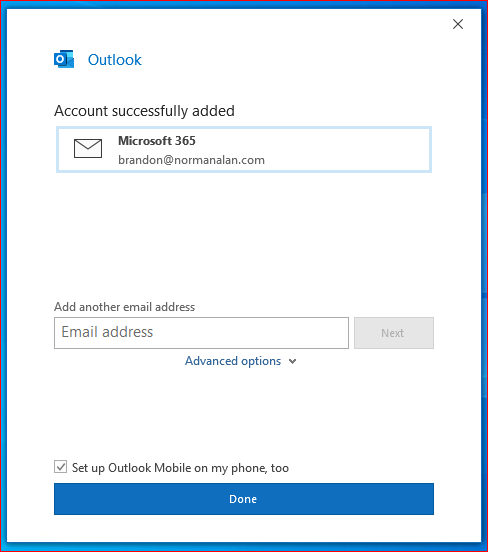Click the 'Add another email address' label
The height and width of the screenshot is (552, 488).
point(124,307)
